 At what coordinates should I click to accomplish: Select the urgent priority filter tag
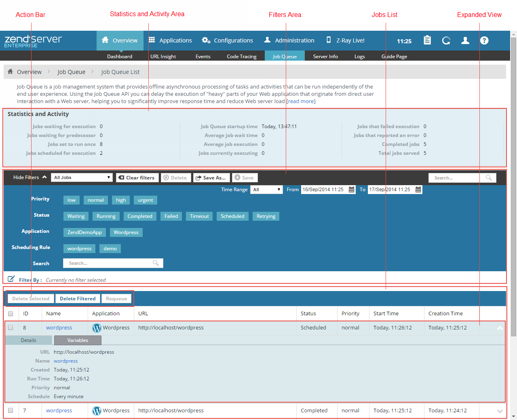point(145,200)
